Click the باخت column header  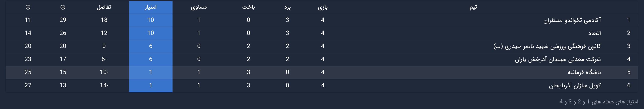[248, 7]
